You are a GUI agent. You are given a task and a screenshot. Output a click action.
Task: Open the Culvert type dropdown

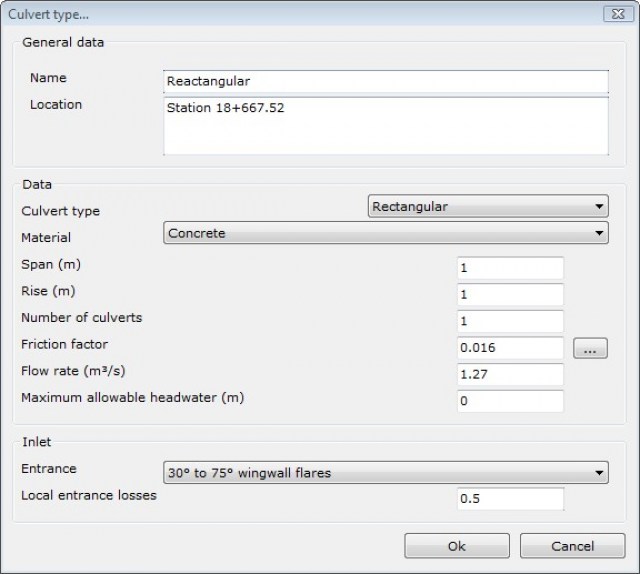pos(488,207)
